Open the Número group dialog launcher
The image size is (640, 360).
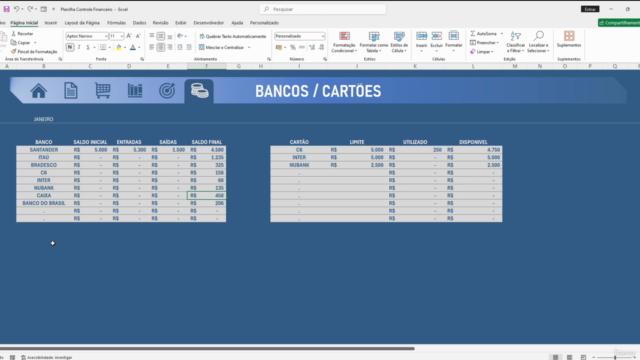coord(325,59)
